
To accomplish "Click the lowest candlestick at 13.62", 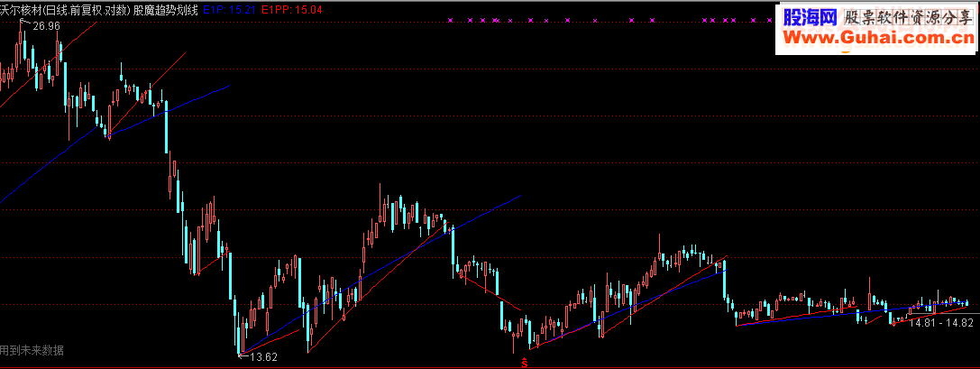I will click(238, 333).
